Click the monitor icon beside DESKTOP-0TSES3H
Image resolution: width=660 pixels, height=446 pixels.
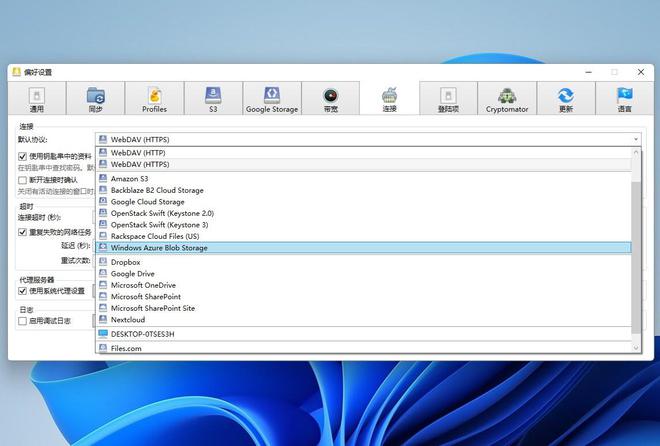point(103,334)
